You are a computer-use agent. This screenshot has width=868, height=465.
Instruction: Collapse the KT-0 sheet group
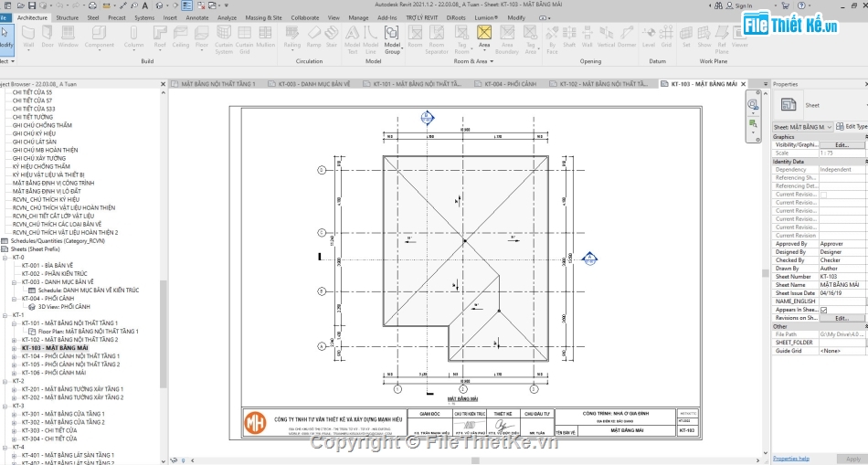click(x=5, y=258)
